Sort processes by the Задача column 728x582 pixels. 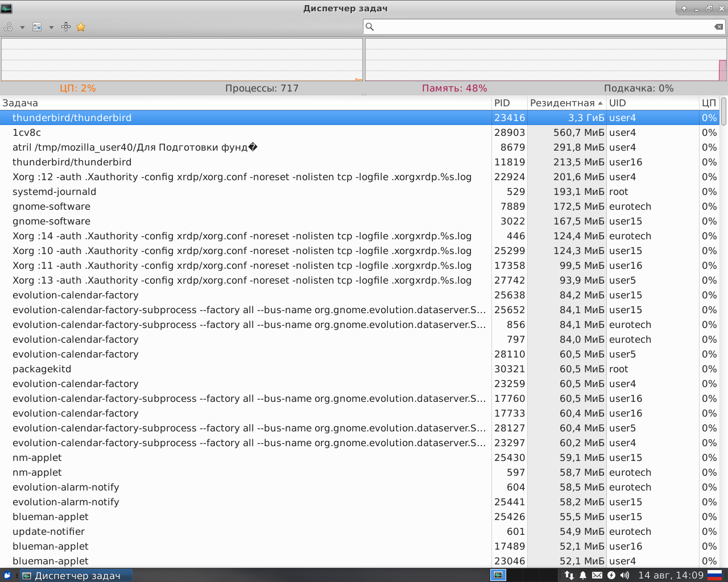click(246, 103)
